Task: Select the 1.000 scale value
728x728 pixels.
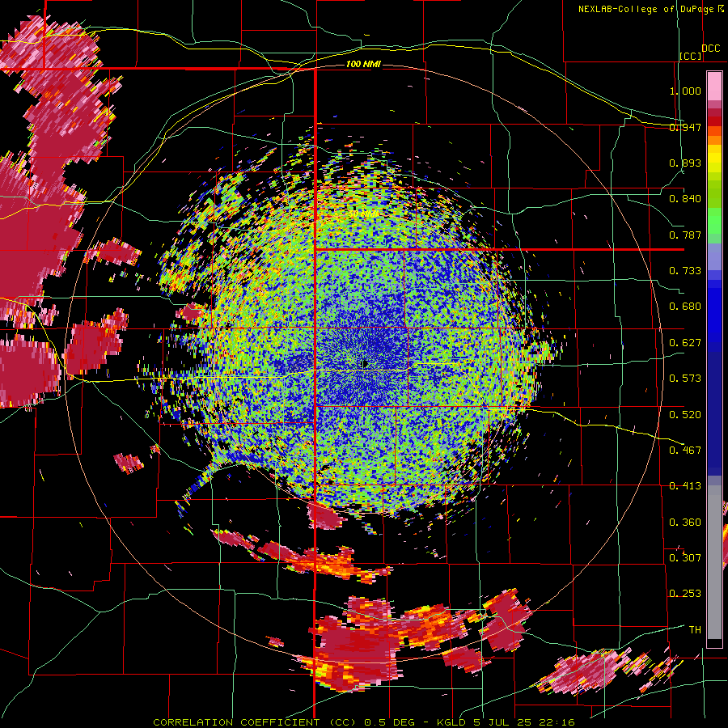Action: click(x=685, y=91)
